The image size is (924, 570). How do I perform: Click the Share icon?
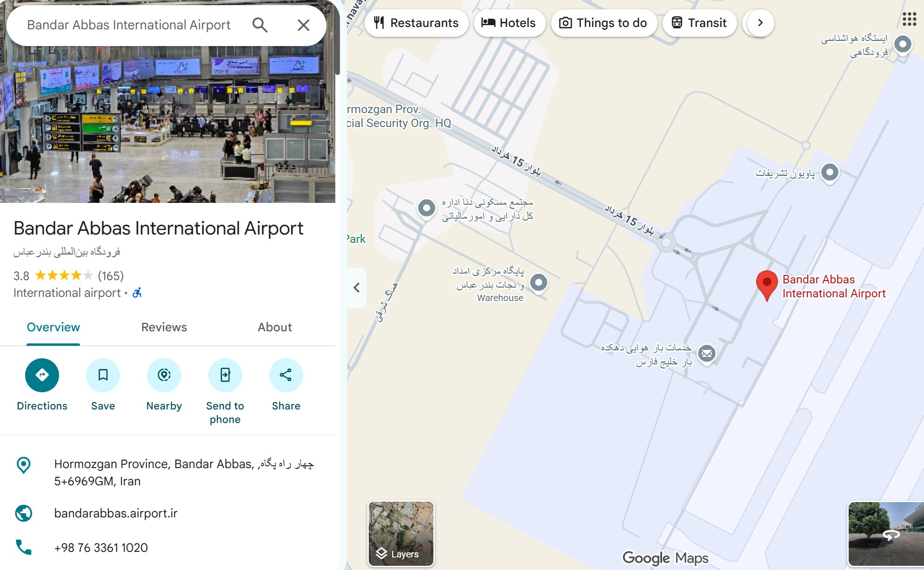point(286,375)
